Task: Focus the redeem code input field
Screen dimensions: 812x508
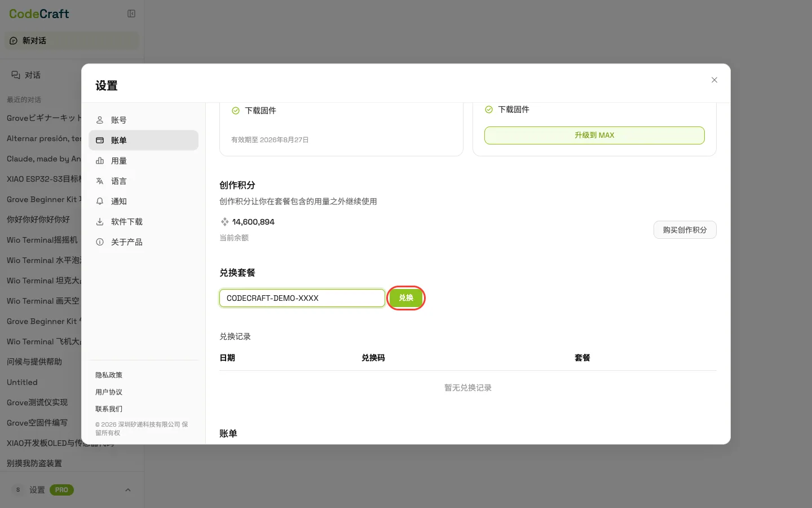Action: [x=302, y=298]
